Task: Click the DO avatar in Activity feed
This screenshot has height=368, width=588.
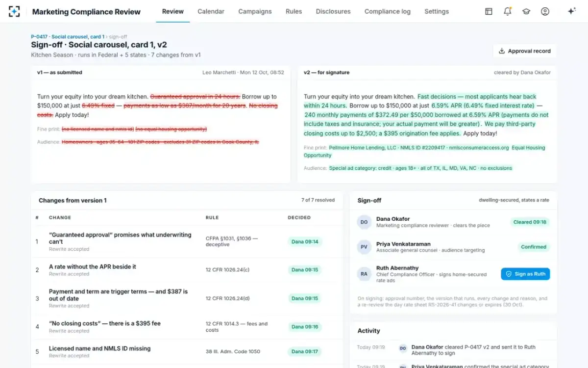Action: click(x=403, y=348)
